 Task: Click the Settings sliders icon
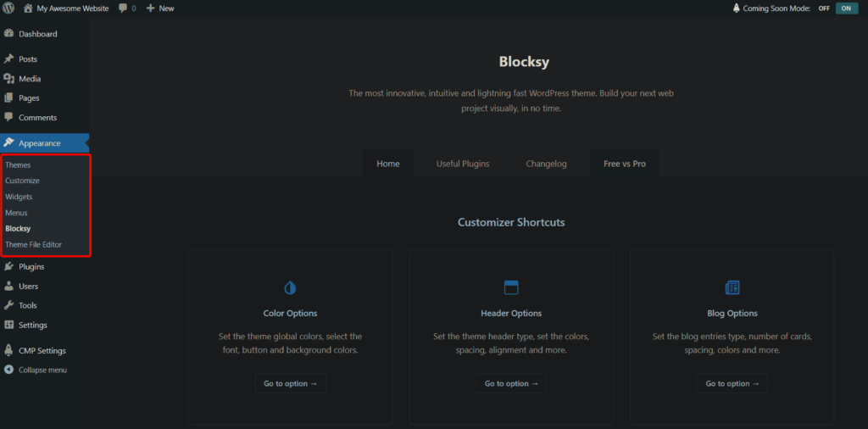point(8,325)
